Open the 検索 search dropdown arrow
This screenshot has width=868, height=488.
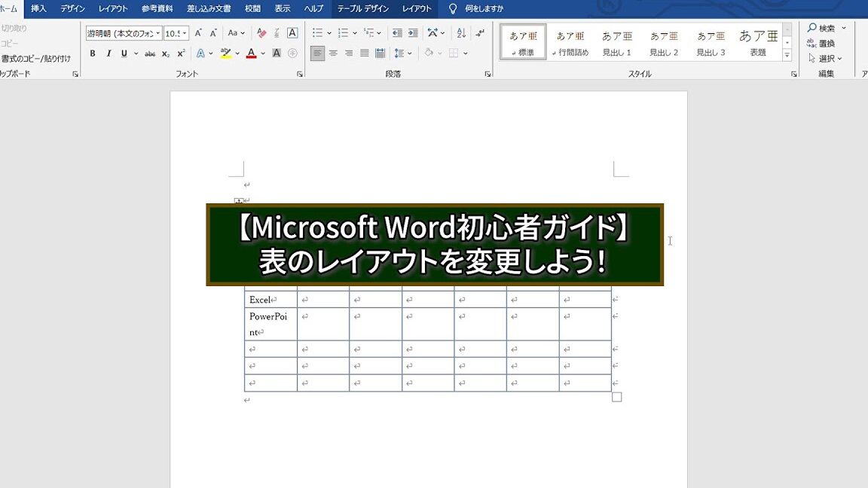pos(844,28)
